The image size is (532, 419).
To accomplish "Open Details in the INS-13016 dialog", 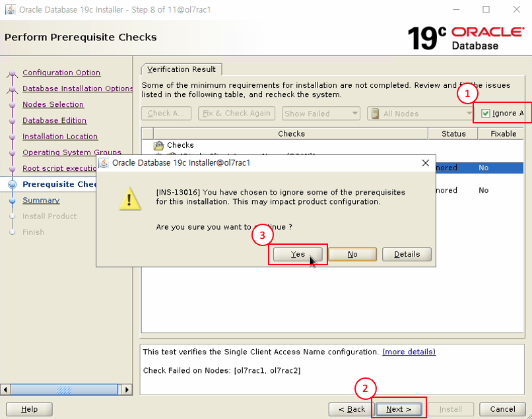I will click(x=407, y=254).
